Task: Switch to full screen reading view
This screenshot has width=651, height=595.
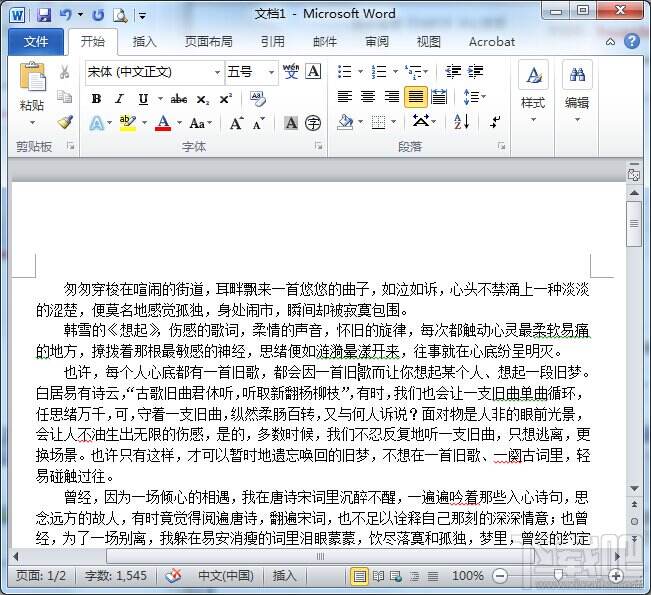Action: [x=379, y=576]
